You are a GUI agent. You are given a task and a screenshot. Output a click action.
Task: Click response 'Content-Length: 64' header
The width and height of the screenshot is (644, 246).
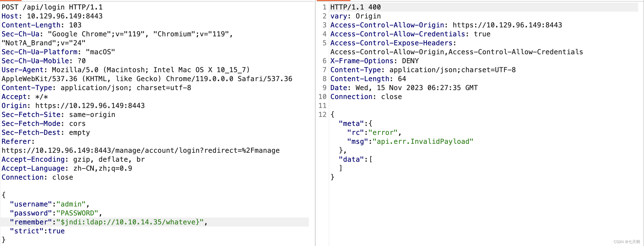pos(368,79)
